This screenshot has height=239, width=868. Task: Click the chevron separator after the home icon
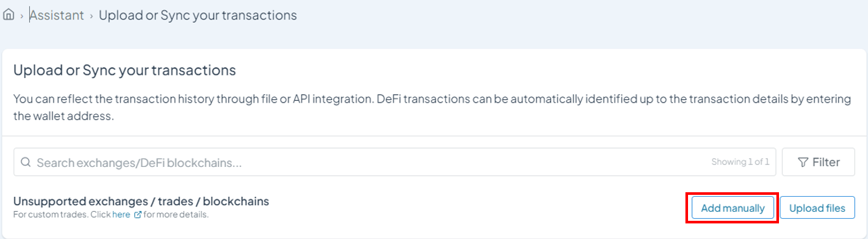coord(21,16)
